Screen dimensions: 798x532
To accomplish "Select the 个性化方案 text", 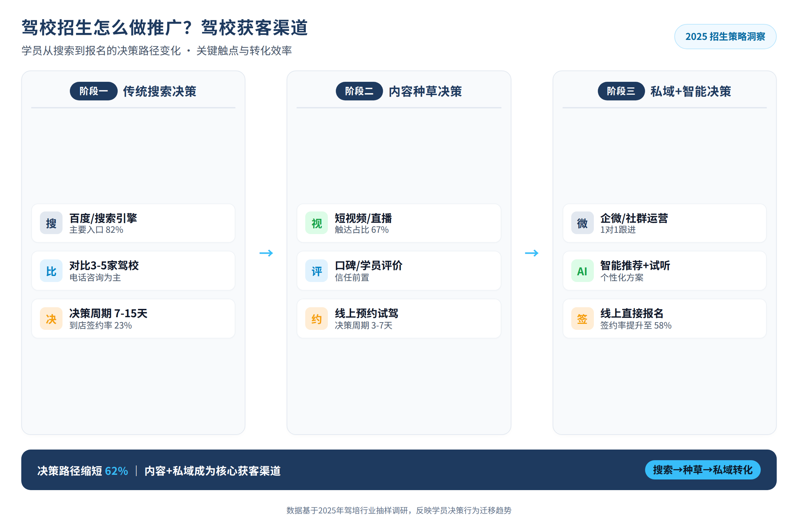I will click(x=622, y=278).
